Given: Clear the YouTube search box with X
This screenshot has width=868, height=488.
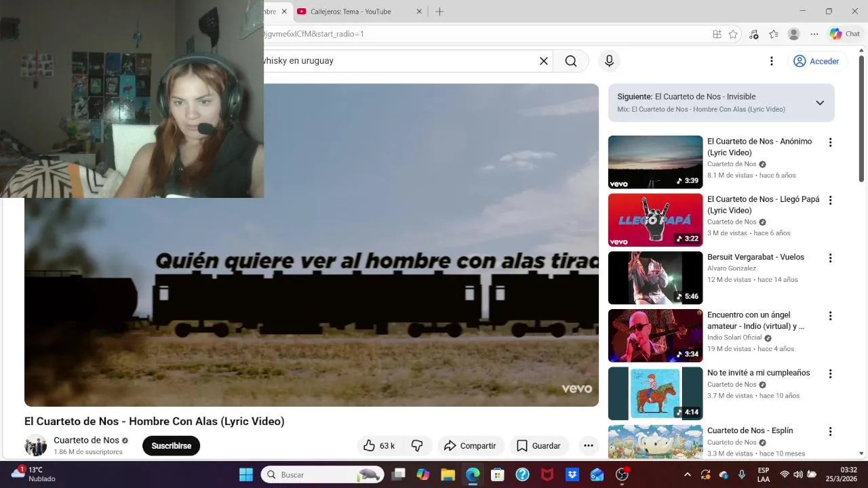Looking at the screenshot, I should point(543,61).
